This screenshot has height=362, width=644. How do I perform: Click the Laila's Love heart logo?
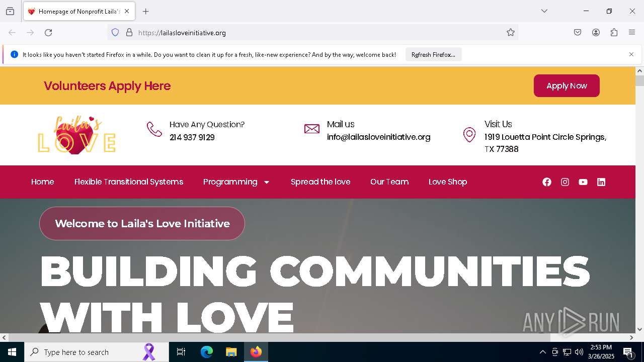(77, 135)
